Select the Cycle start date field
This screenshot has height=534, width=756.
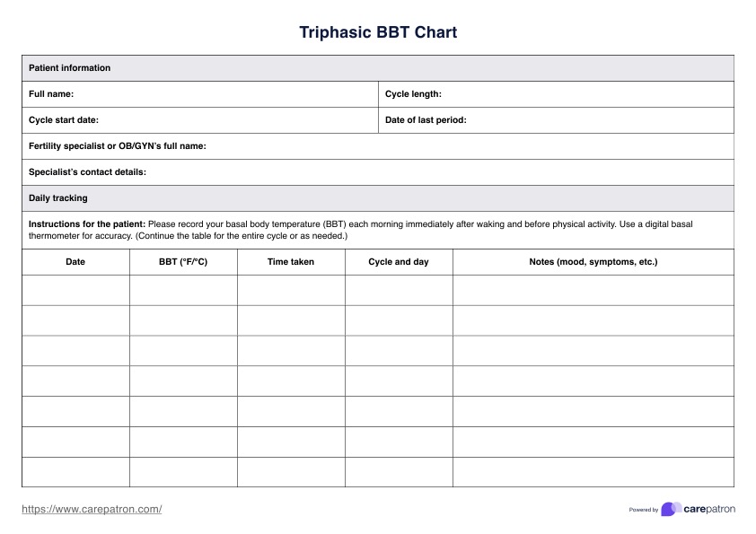point(233,120)
